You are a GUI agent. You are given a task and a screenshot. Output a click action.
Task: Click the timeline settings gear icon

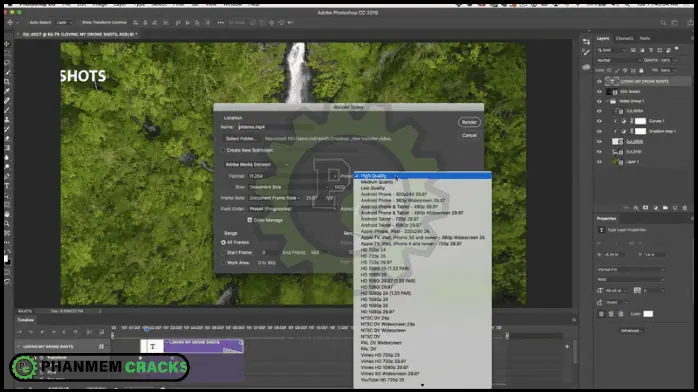(x=75, y=332)
